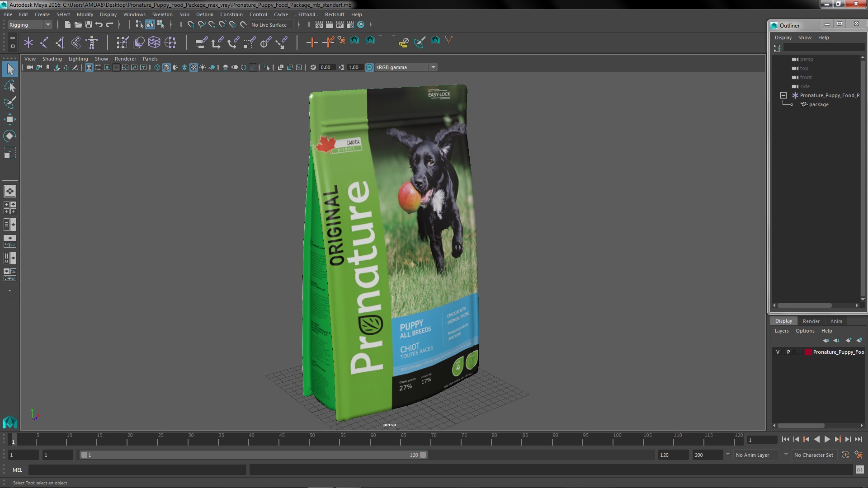Activate the Scale tool in toolbox
The width and height of the screenshot is (868, 488).
[x=10, y=153]
